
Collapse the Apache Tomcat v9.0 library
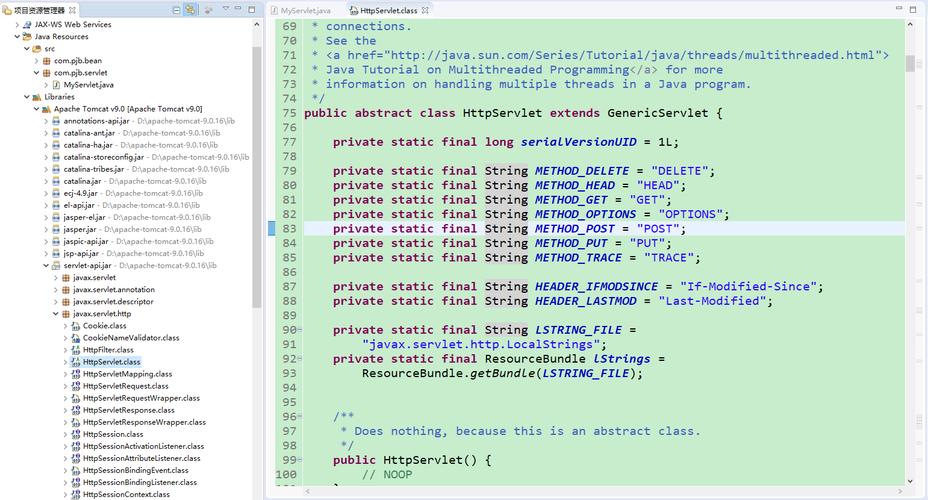tap(36, 109)
